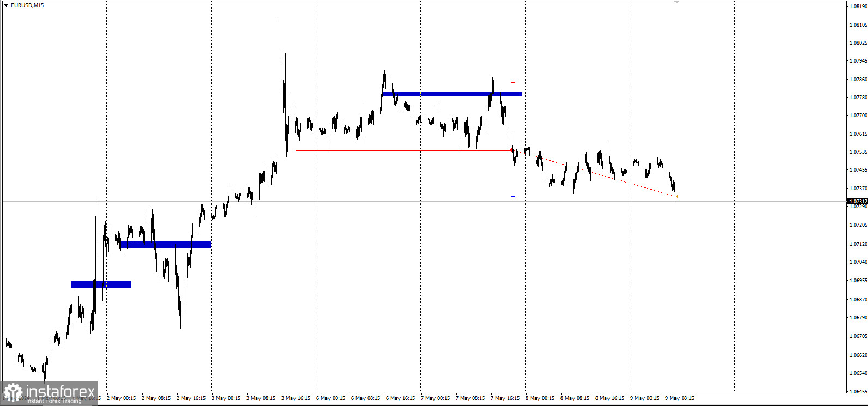
Task: Click the 1.06620 price scale label
Action: [858, 355]
